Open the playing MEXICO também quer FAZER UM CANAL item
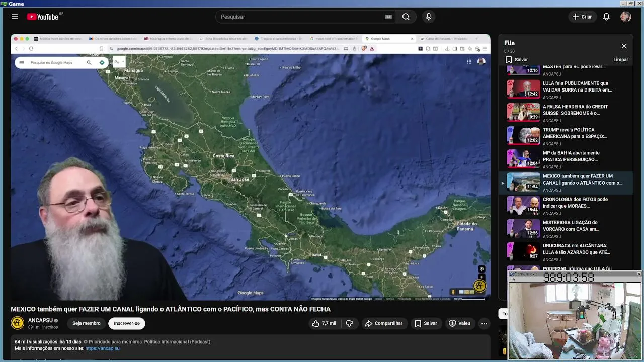644x362 pixels. (566, 182)
